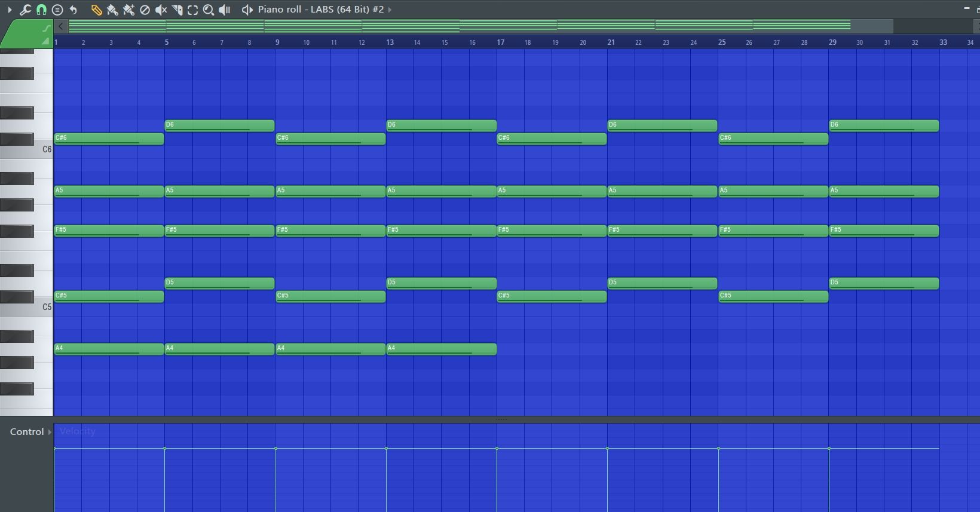Select the F#5 note starting at bar 9
980x512 pixels.
[x=330, y=231]
